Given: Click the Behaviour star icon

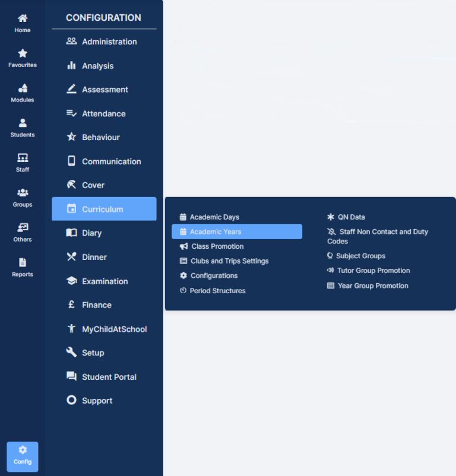Looking at the screenshot, I should (71, 137).
